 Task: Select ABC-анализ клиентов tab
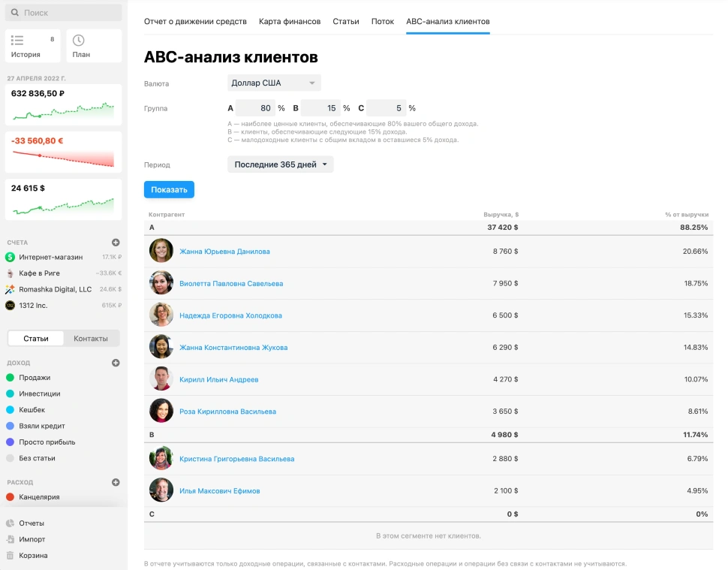[448, 21]
